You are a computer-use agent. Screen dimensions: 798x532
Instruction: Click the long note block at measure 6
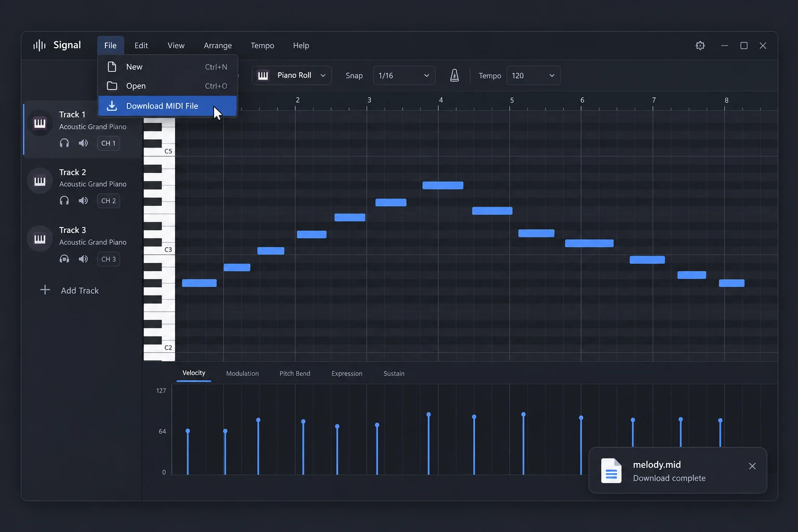(589, 243)
